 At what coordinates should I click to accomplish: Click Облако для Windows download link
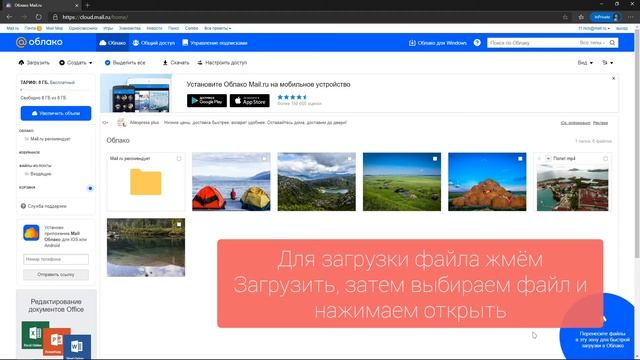(x=438, y=42)
